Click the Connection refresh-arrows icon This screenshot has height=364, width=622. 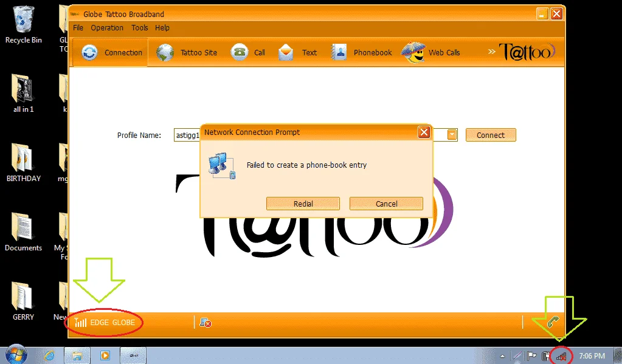pyautogui.click(x=89, y=52)
